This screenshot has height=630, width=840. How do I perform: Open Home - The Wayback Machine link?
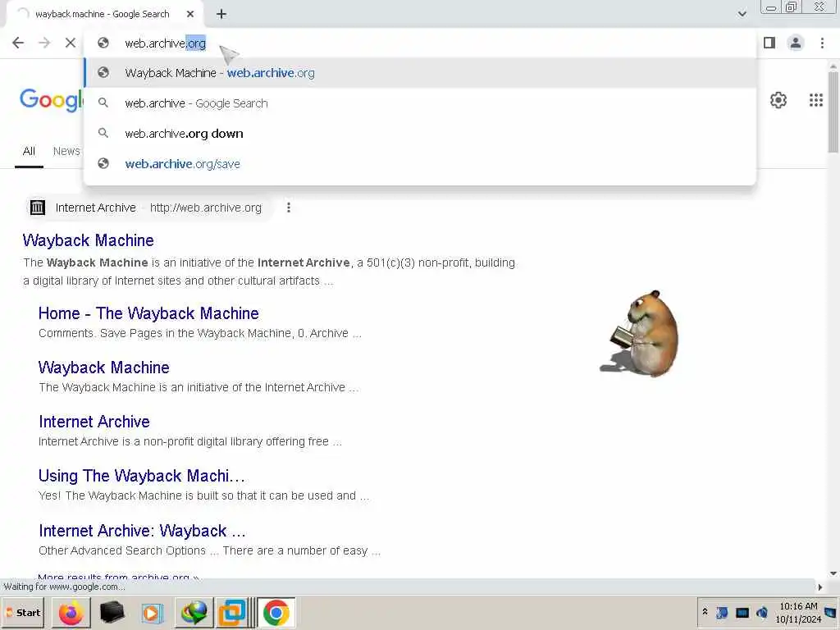(x=149, y=313)
